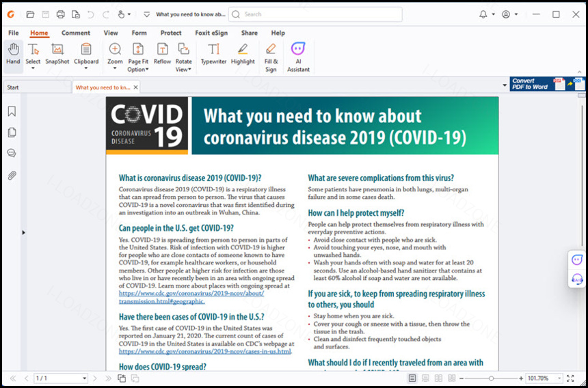Select the Typewriter tool
This screenshot has width=588, height=388.
coord(214,54)
